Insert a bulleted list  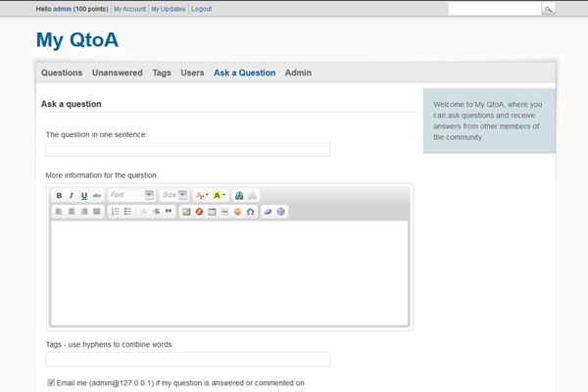127,212
